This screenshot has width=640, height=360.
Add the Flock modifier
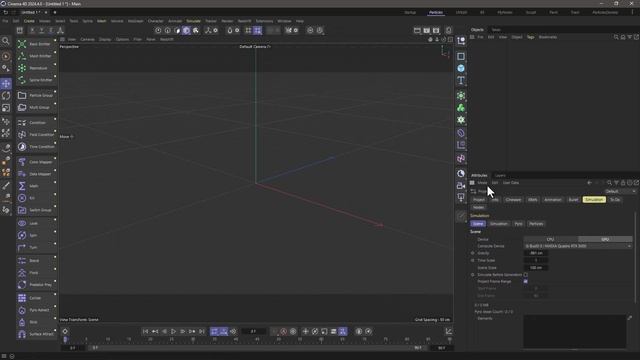[x=36, y=273]
